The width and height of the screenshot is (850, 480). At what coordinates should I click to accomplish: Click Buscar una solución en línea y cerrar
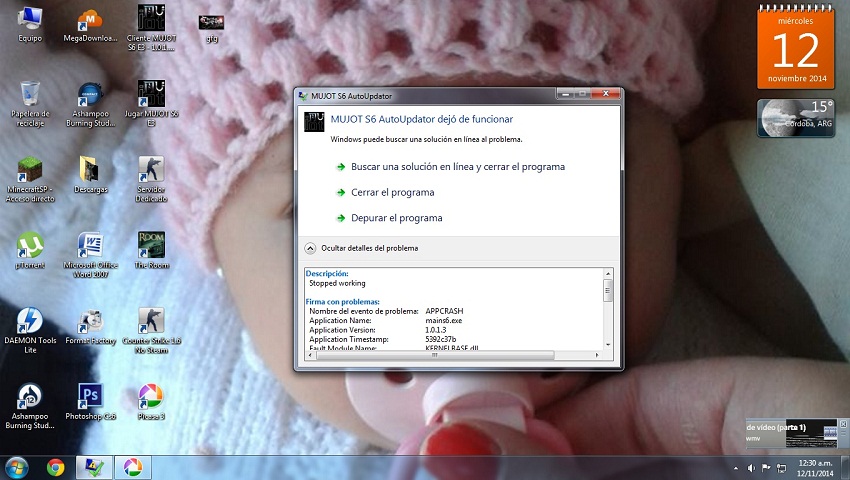click(457, 167)
